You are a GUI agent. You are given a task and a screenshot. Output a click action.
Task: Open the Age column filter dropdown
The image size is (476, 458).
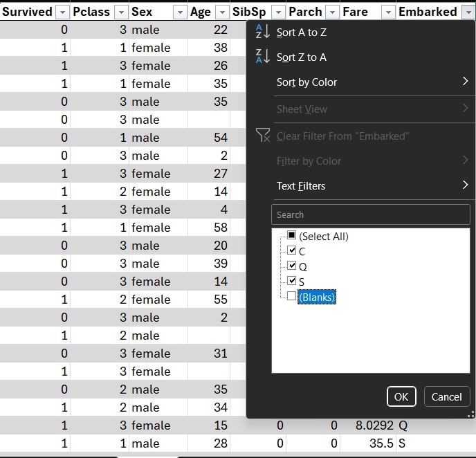221,12
